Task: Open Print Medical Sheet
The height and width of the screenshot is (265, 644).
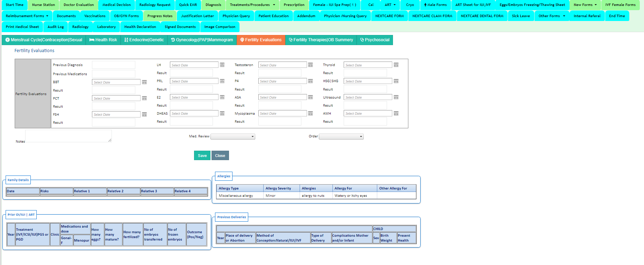Action: click(22, 27)
